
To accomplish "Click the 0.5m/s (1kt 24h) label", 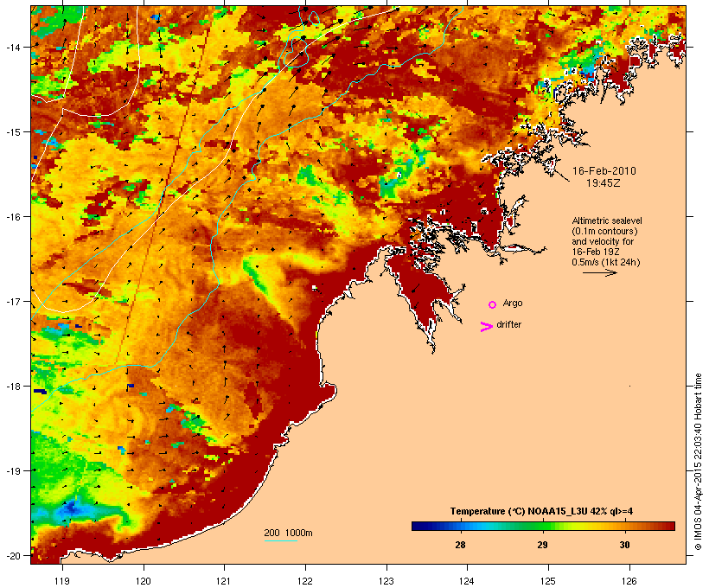I will click(606, 262).
